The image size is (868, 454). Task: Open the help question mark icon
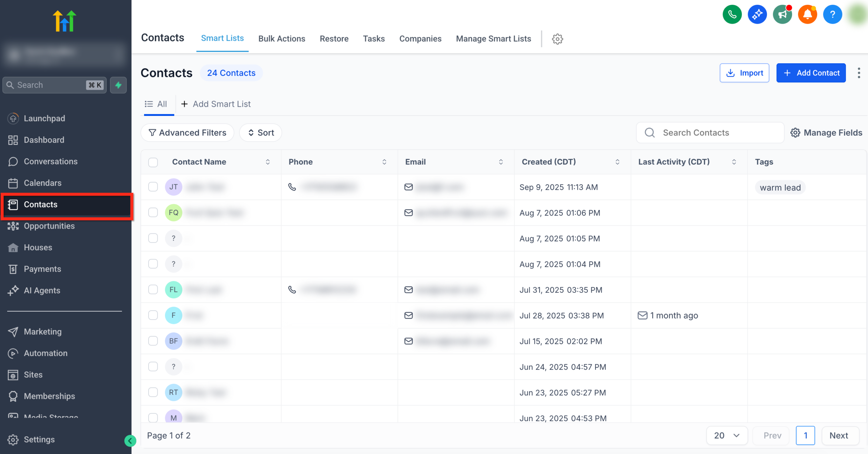click(x=832, y=14)
